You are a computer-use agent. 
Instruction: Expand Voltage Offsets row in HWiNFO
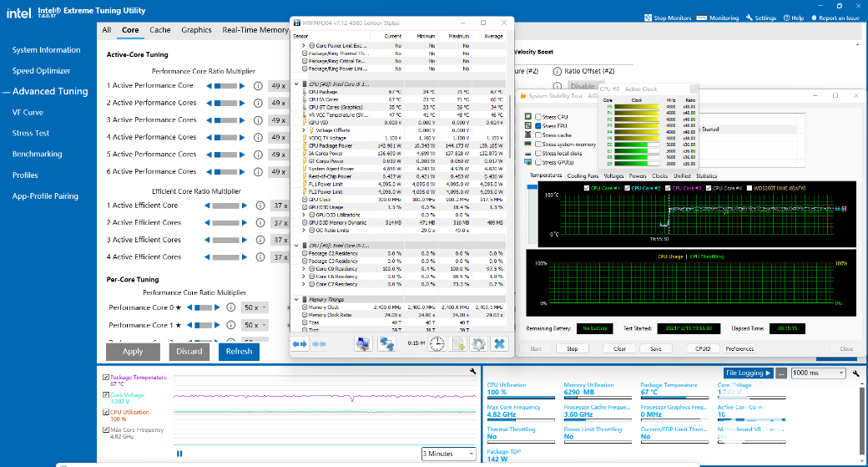pos(303,130)
